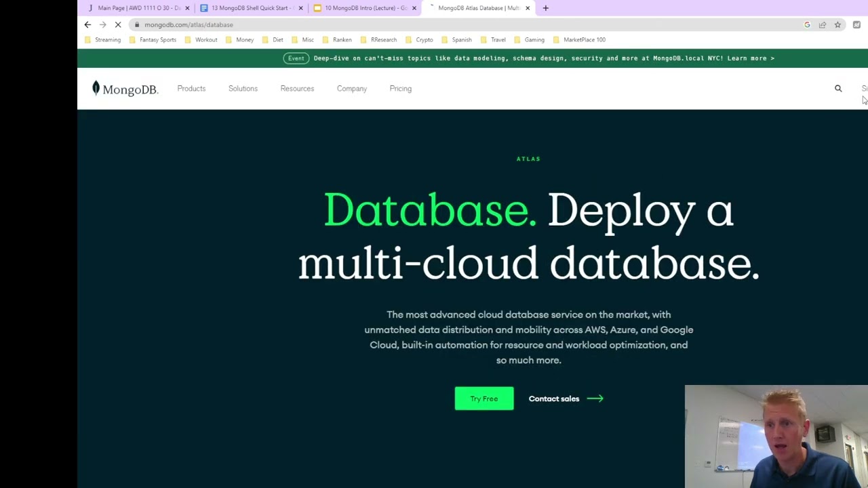This screenshot has width=868, height=488.
Task: Click the MongoDB leaf logo
Action: (125, 89)
